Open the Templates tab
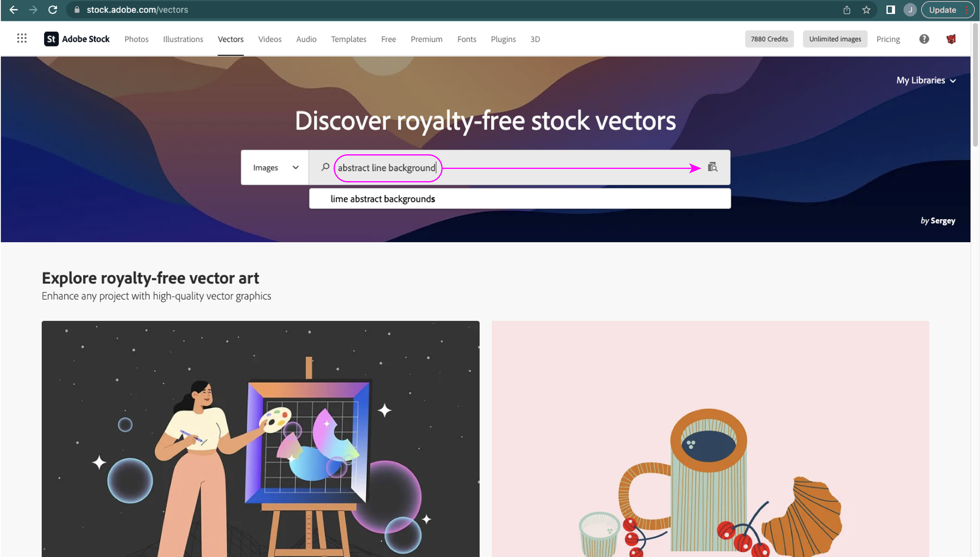Image resolution: width=980 pixels, height=557 pixels. pyautogui.click(x=348, y=39)
